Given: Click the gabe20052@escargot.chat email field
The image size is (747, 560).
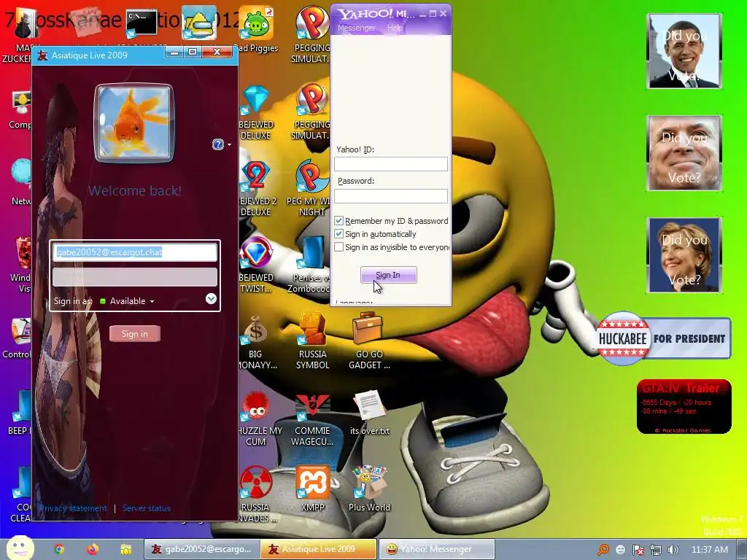Looking at the screenshot, I should point(135,252).
